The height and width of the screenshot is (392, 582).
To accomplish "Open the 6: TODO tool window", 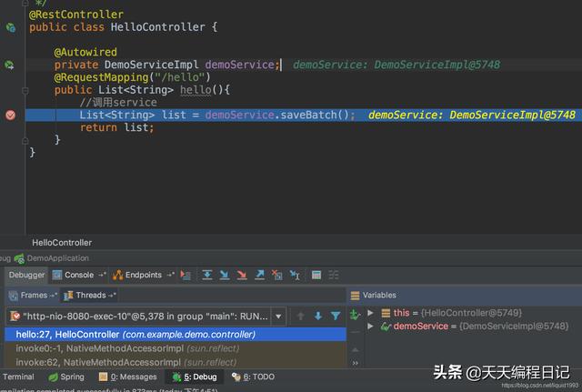I will pyautogui.click(x=254, y=377).
